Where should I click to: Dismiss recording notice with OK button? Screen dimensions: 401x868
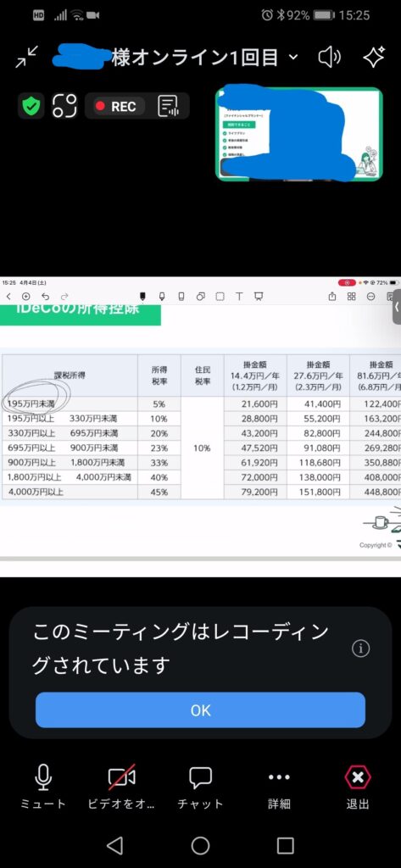click(x=200, y=710)
